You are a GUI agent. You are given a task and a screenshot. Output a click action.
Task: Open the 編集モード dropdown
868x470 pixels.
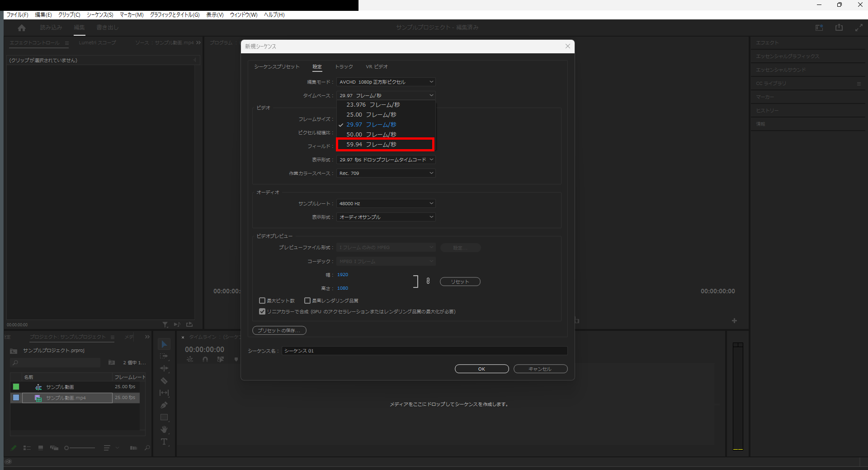(386, 82)
